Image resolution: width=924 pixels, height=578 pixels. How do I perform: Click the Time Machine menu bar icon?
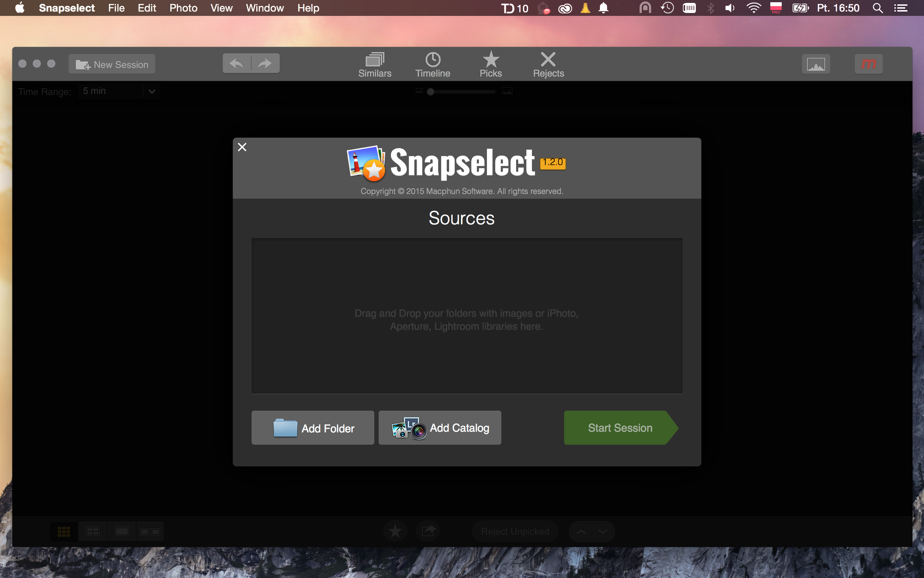[x=667, y=8]
